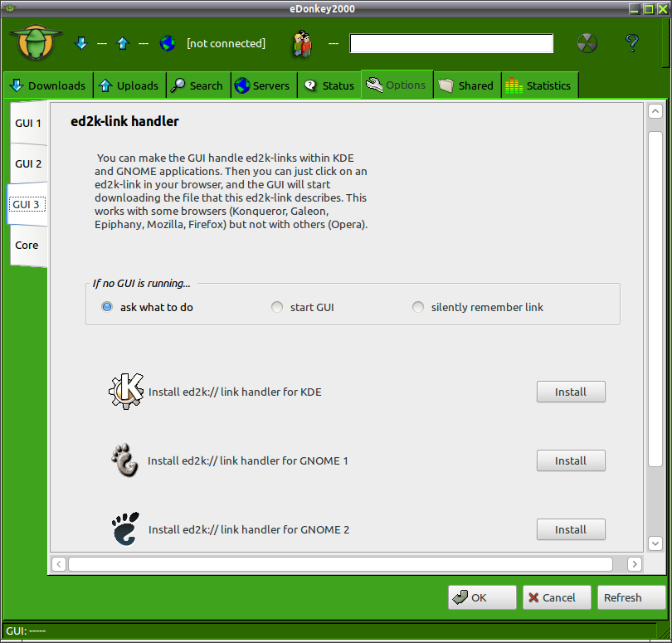This screenshot has height=643, width=672.
Task: Click the GNOME 1 foot icon
Action: (x=125, y=460)
